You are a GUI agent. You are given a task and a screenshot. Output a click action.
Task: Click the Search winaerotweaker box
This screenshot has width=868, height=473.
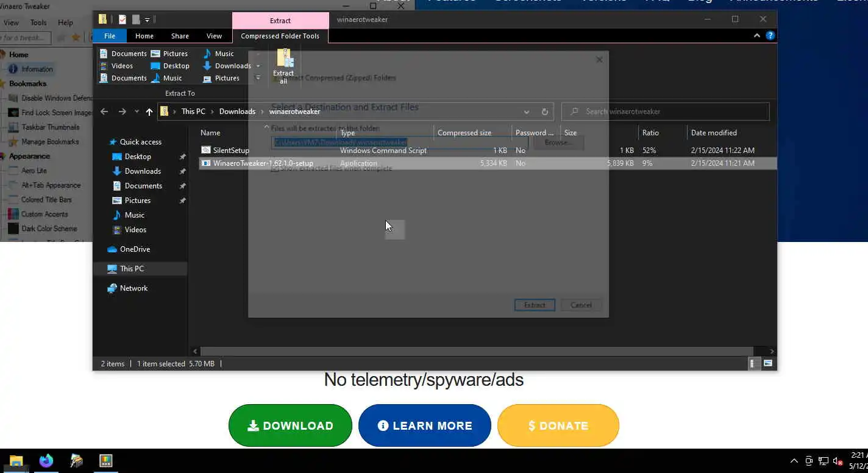click(666, 112)
